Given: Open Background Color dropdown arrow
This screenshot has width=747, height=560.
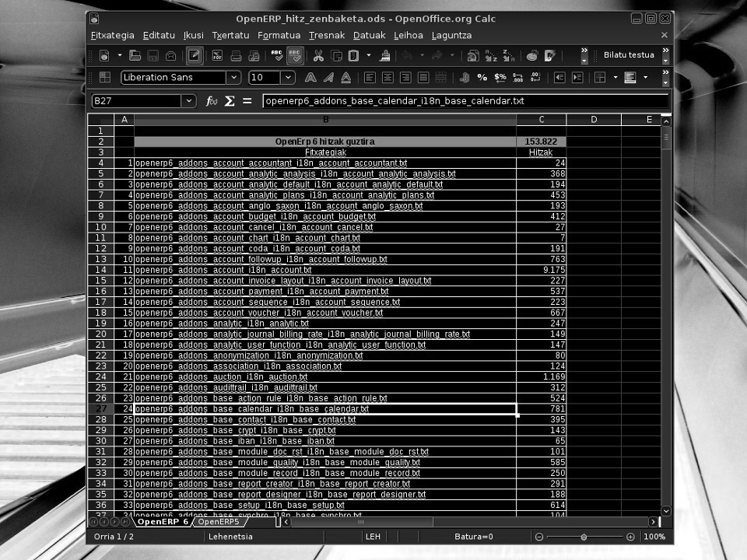Looking at the screenshot, I should (646, 77).
